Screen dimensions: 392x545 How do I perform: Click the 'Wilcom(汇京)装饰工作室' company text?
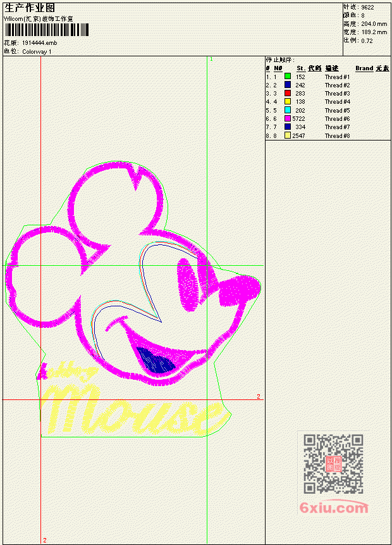pyautogui.click(x=39, y=19)
